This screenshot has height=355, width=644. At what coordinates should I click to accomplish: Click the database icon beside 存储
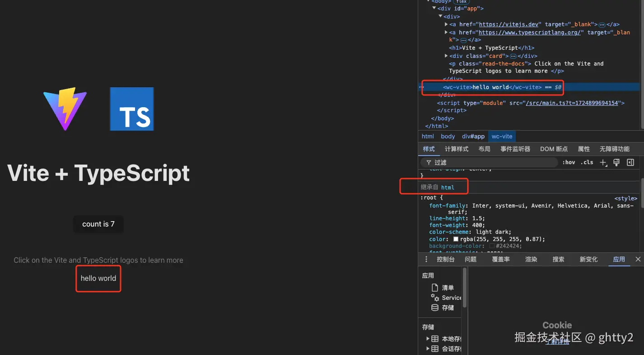(x=435, y=308)
